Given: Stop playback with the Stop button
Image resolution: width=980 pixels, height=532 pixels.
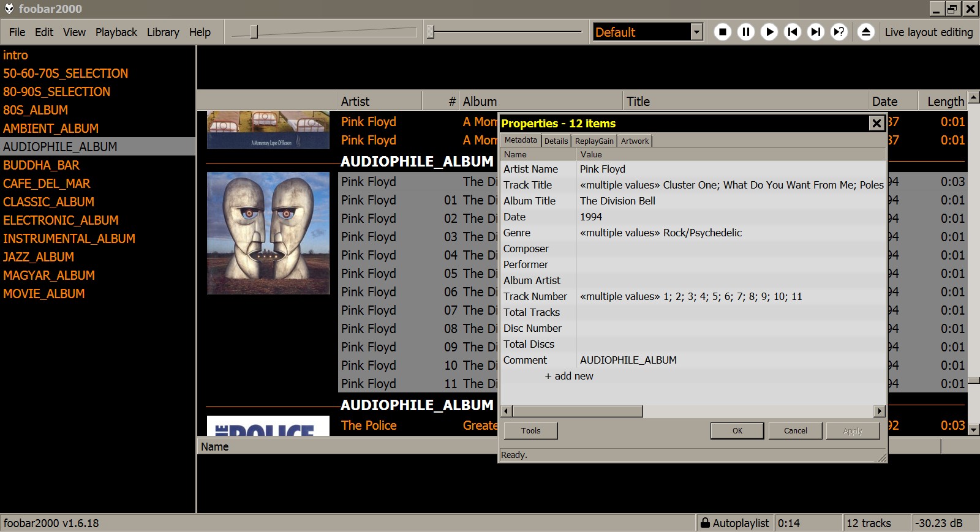Looking at the screenshot, I should pyautogui.click(x=723, y=32).
